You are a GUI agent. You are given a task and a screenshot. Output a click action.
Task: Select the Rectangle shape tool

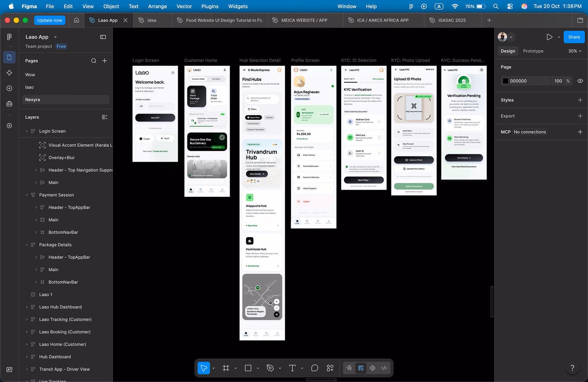tap(248, 368)
